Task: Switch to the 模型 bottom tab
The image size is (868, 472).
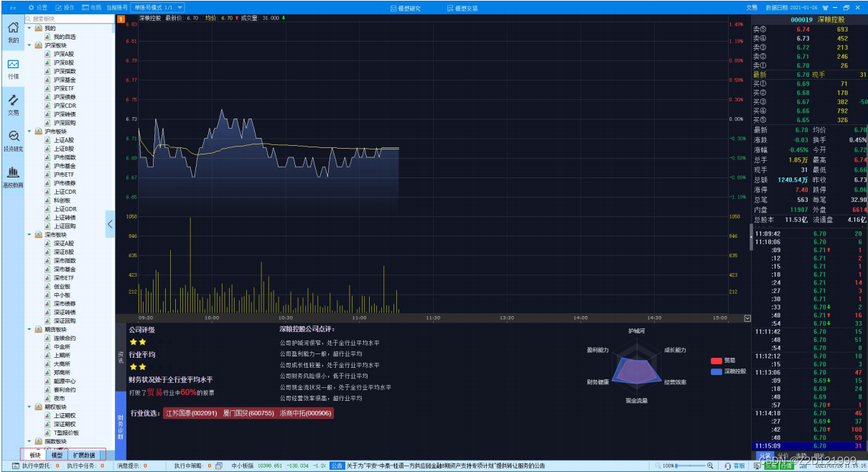Action: (57, 455)
